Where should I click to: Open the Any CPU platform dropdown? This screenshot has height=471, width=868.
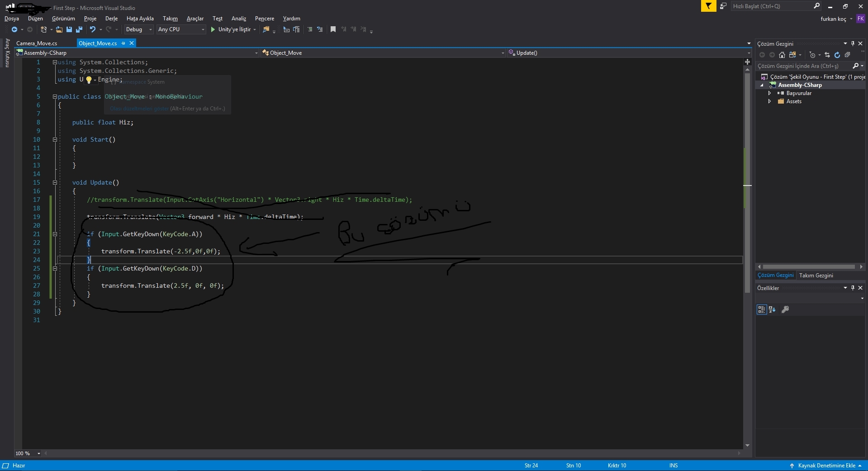pos(181,29)
